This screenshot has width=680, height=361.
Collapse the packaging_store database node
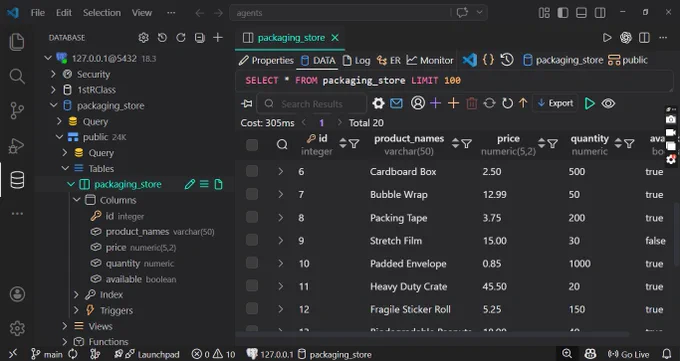point(53,105)
